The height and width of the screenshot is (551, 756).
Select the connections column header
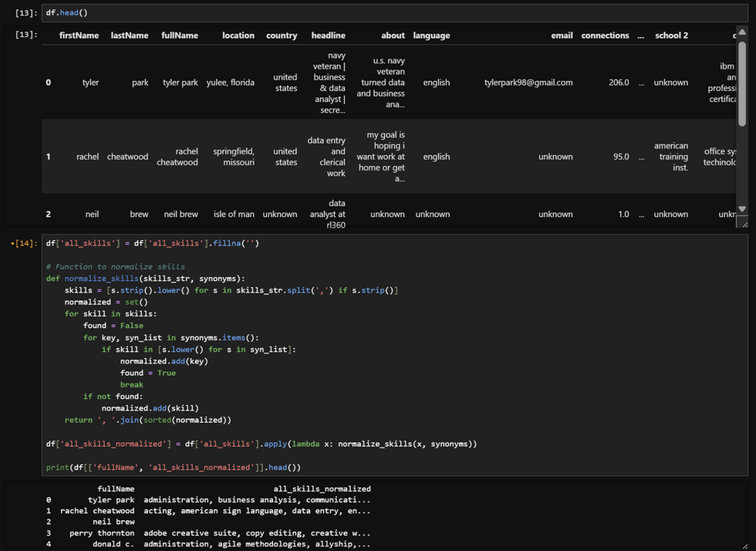coord(605,35)
